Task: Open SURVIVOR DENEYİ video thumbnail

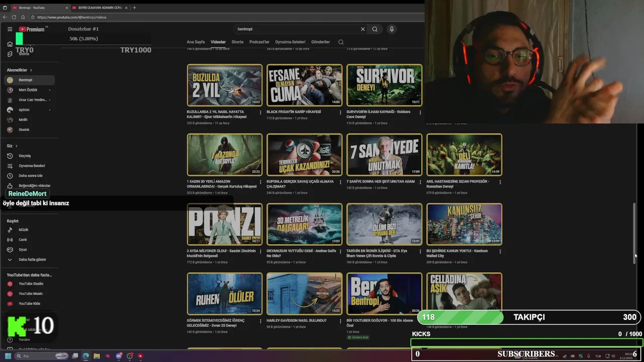Action: (384, 85)
